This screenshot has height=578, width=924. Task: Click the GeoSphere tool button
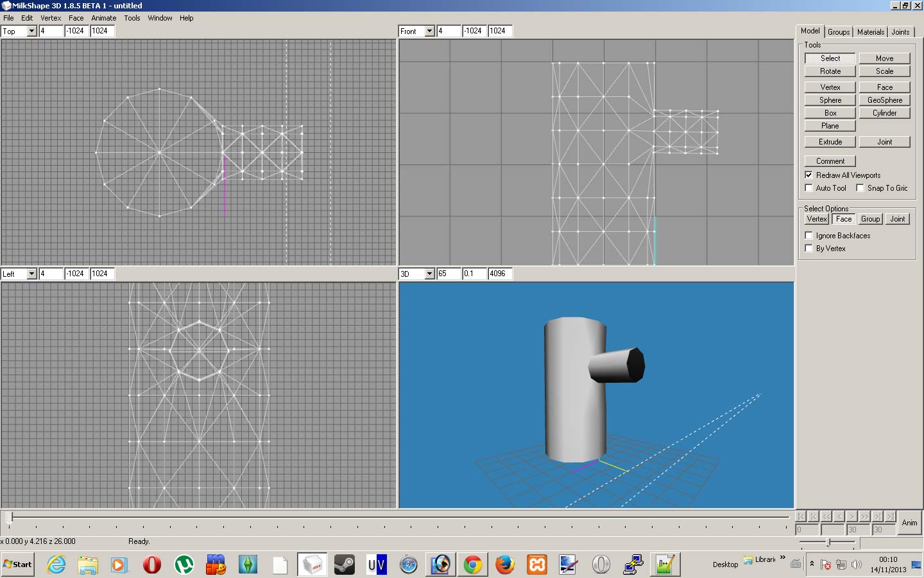[x=884, y=100]
